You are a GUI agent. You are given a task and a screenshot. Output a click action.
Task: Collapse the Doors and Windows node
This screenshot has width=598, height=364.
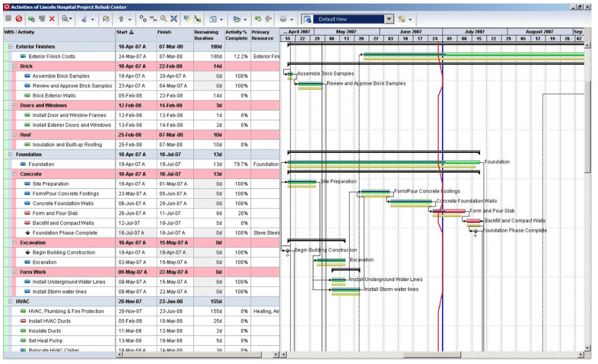[x=14, y=106]
